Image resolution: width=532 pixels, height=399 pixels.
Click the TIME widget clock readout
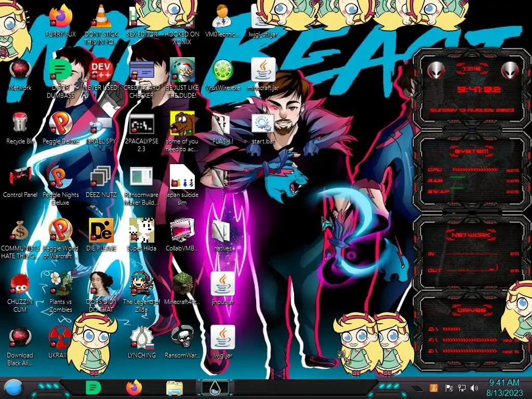coord(478,89)
